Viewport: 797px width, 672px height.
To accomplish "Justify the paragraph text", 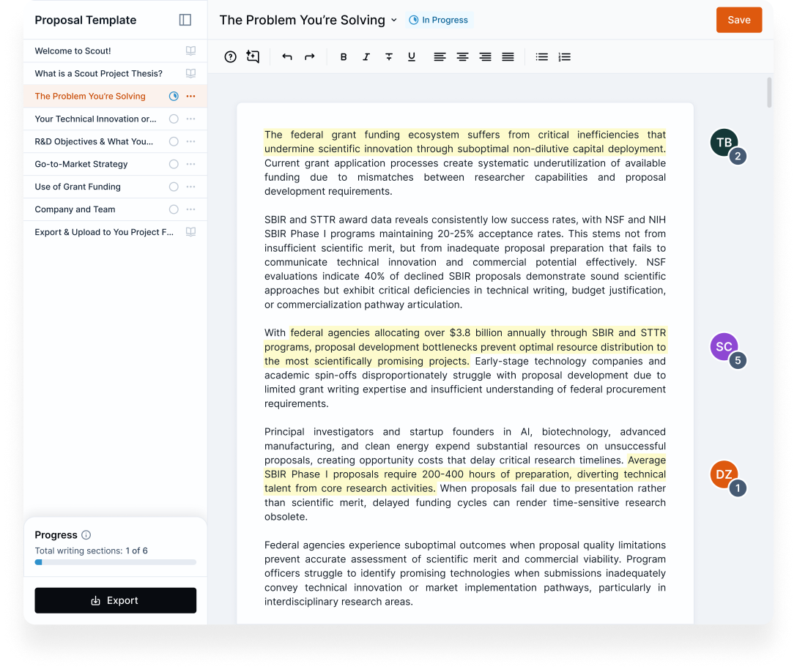I will pos(508,57).
